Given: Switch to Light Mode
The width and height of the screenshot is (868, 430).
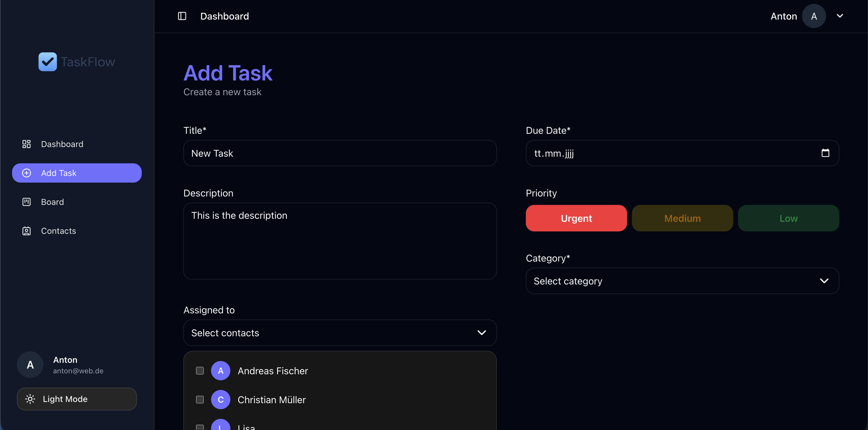Looking at the screenshot, I should [x=65, y=399].
